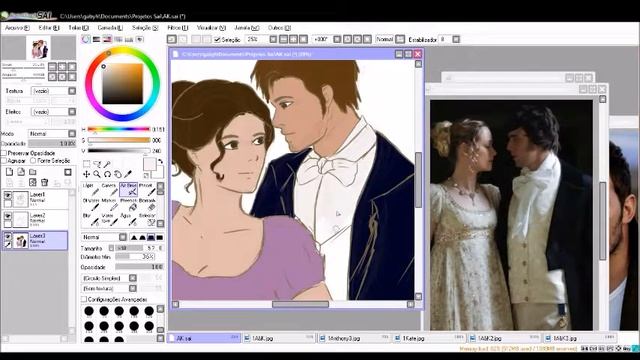Select the rotate view tool
The height and width of the screenshot is (360, 640).
point(107,174)
